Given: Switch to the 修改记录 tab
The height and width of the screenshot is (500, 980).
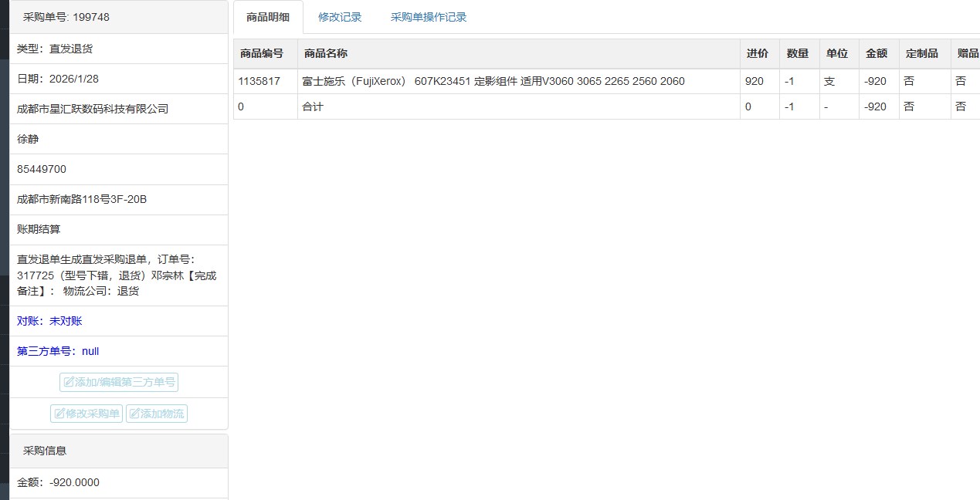Looking at the screenshot, I should [x=340, y=17].
